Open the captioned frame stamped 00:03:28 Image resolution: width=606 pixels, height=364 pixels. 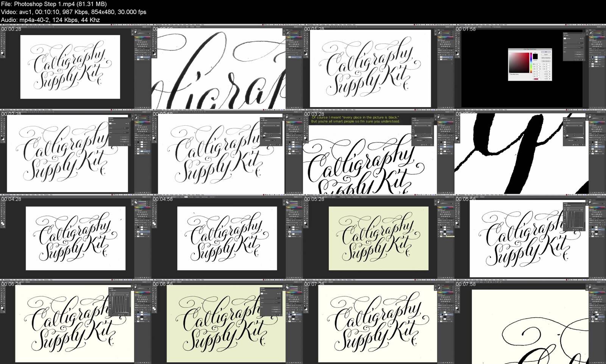[379, 152]
